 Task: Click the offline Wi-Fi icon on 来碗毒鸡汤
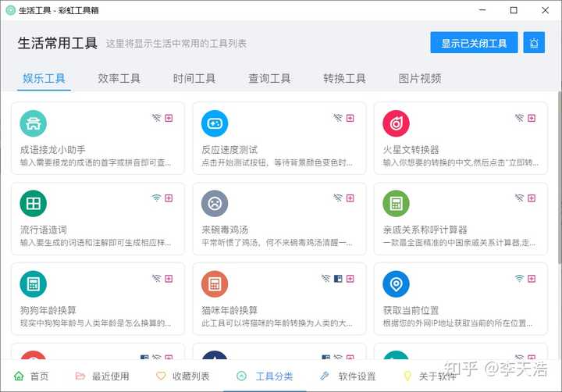click(x=338, y=198)
